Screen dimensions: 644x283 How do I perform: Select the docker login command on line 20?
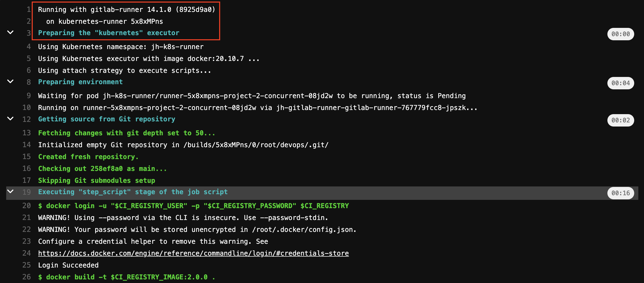coord(193,206)
